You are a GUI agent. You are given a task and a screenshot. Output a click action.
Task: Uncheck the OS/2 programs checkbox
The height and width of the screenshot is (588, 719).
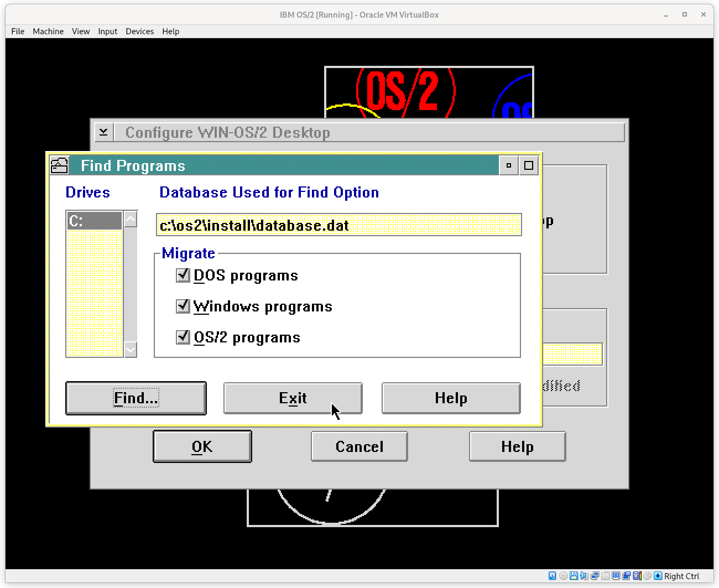coord(183,337)
